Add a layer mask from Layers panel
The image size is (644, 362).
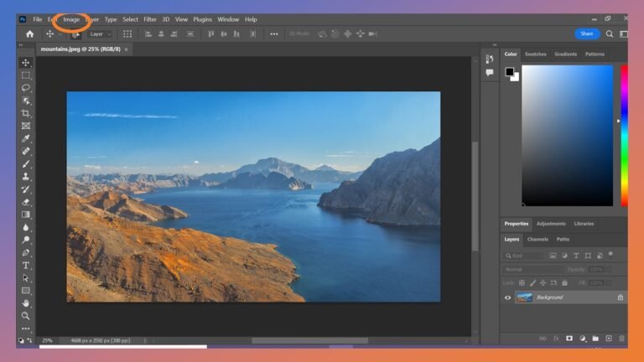coord(569,339)
